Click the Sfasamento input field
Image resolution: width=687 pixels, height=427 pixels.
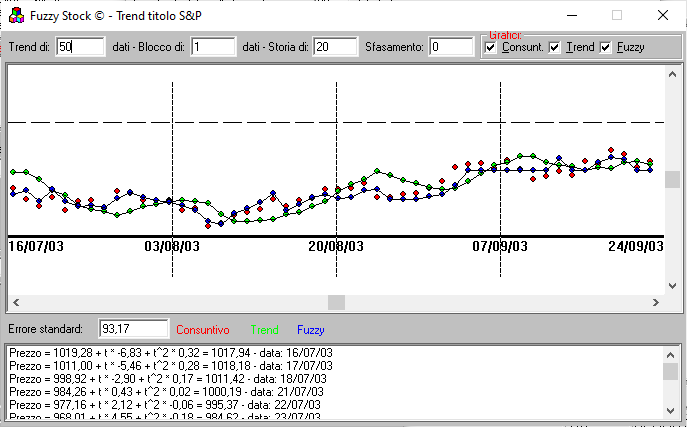pos(451,47)
